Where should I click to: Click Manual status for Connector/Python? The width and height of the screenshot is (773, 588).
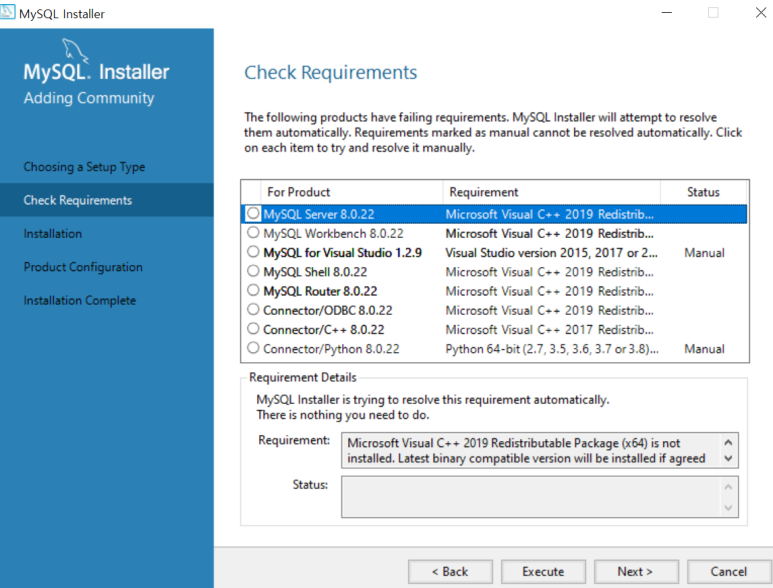pyautogui.click(x=704, y=349)
